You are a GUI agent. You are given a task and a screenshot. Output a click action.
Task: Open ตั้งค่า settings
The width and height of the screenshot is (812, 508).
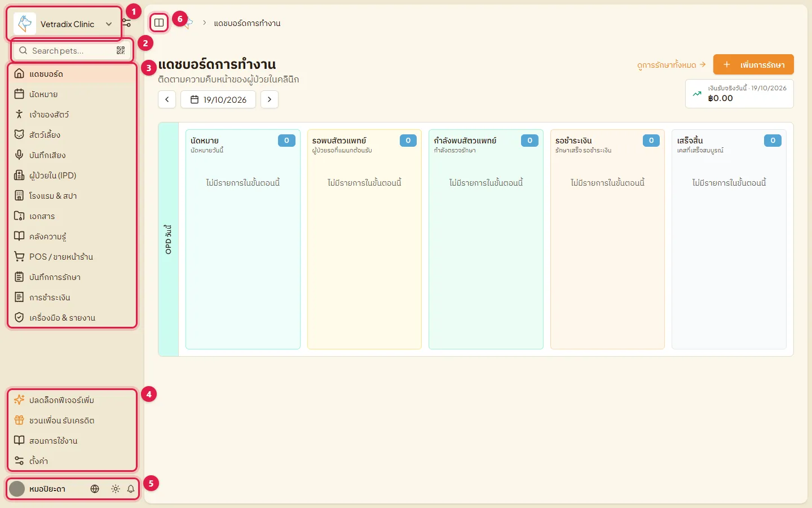[x=72, y=461]
